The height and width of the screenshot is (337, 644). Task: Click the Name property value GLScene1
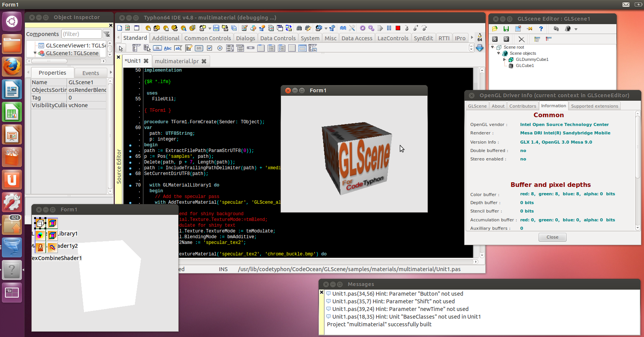coord(87,82)
